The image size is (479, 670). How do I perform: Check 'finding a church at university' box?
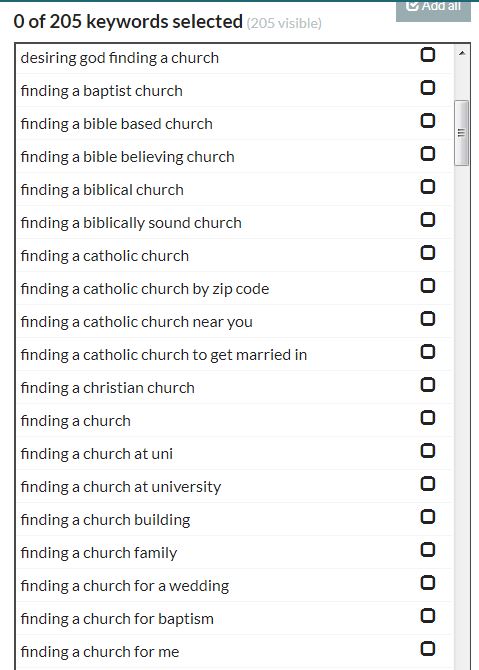[x=428, y=484]
